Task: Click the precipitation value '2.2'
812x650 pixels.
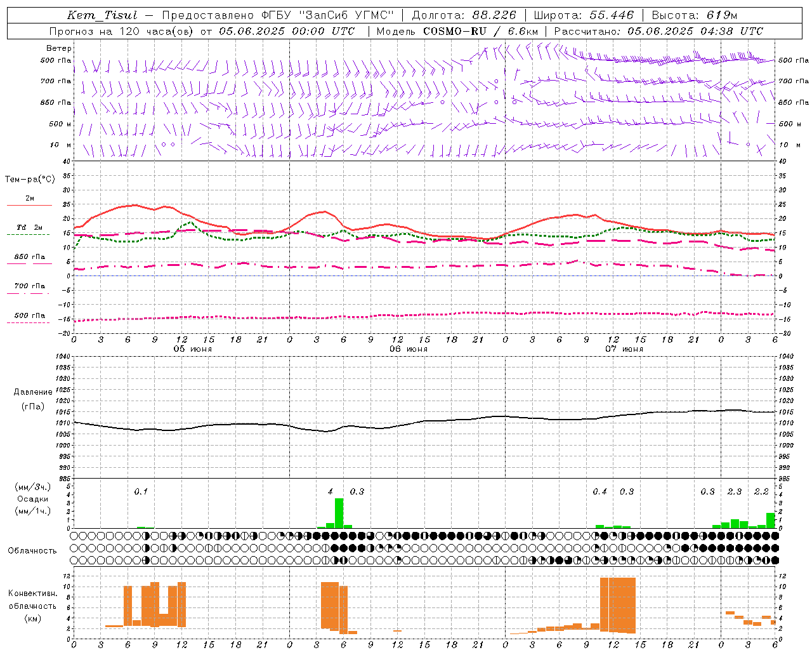Action: [x=761, y=491]
